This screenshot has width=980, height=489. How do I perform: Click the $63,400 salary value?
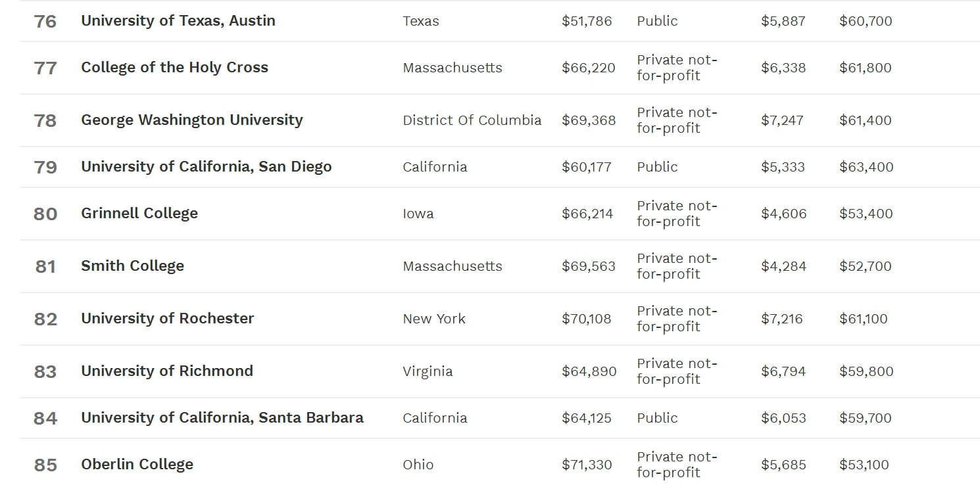click(x=866, y=167)
